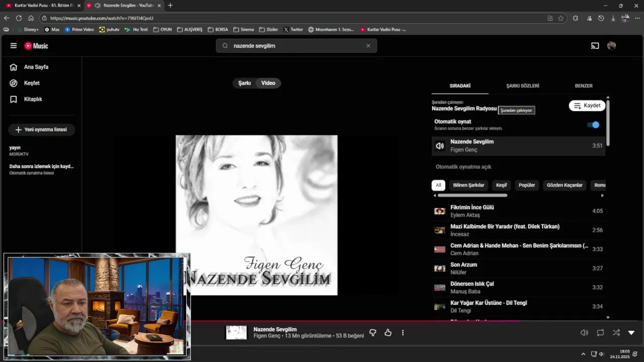Save the queue with Kaydet button
Screen dimensions: 644x362
coord(587,106)
